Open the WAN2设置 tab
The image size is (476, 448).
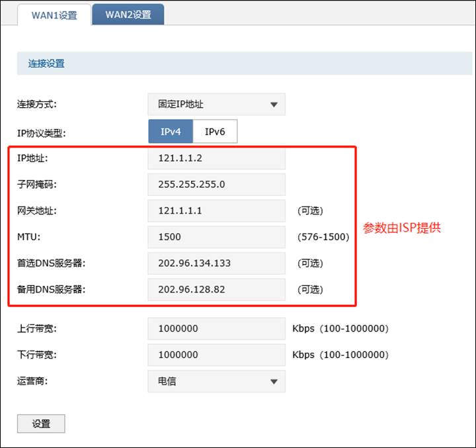(128, 15)
